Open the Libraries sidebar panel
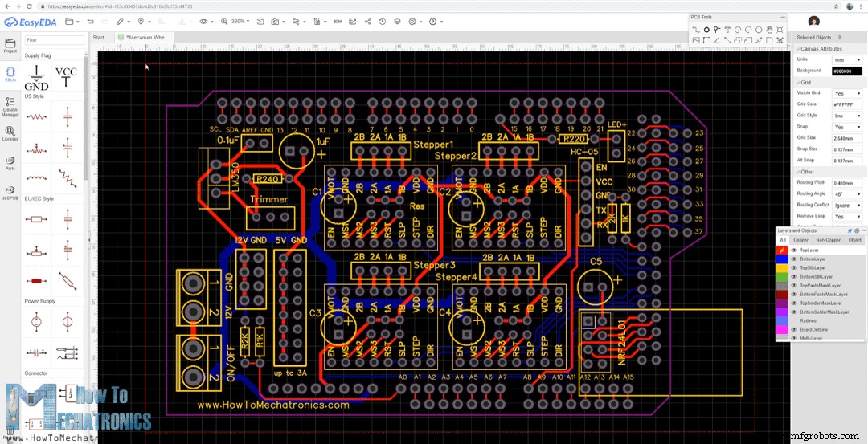This screenshot has width=868, height=444. pyautogui.click(x=10, y=133)
